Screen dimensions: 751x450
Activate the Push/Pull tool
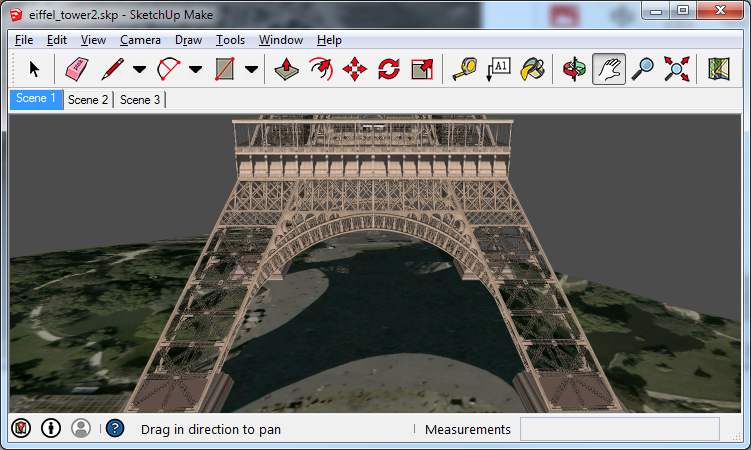point(286,69)
